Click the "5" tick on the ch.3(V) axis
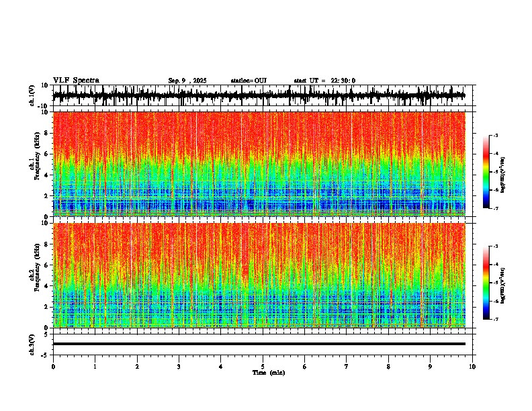 (x=47, y=334)
